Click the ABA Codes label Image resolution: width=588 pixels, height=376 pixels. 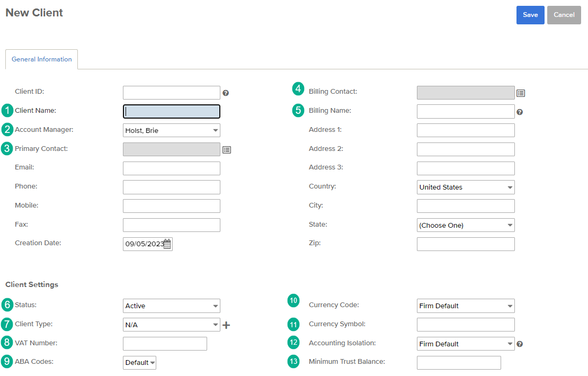pyautogui.click(x=34, y=362)
